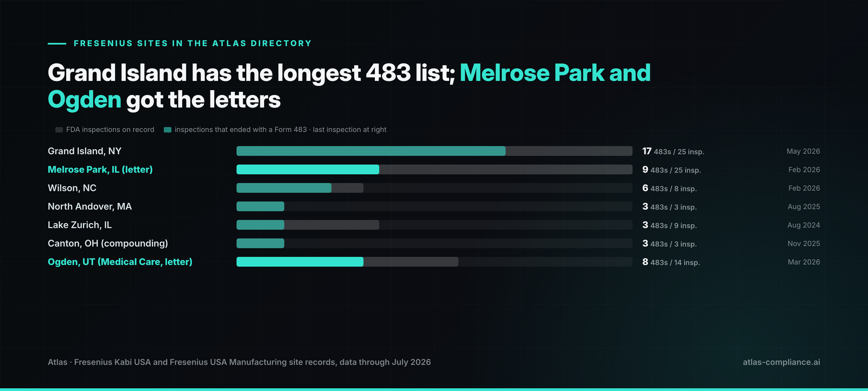Open the Ogden, UT (Medical Care, letter) label

click(x=120, y=262)
